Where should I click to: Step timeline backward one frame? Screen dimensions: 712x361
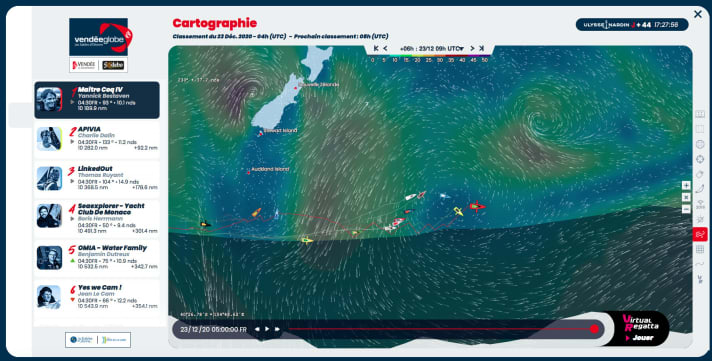point(257,329)
